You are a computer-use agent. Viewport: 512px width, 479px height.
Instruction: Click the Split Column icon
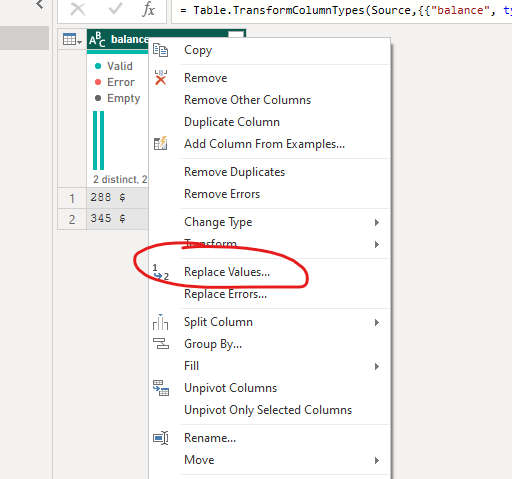coord(160,322)
